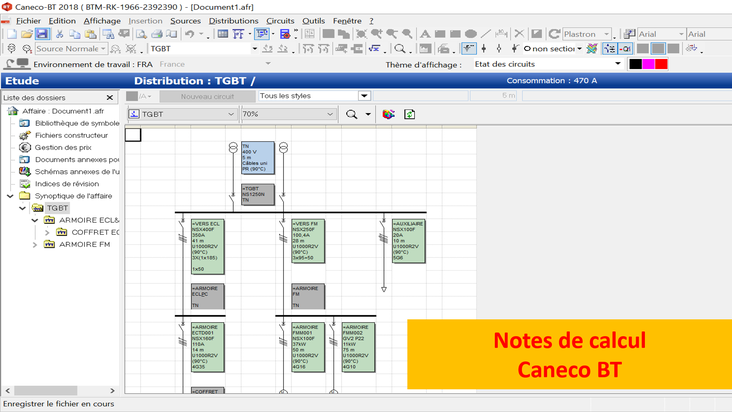Viewport: 732px width, 412px height.
Task: Open the Sources menu
Action: click(185, 21)
